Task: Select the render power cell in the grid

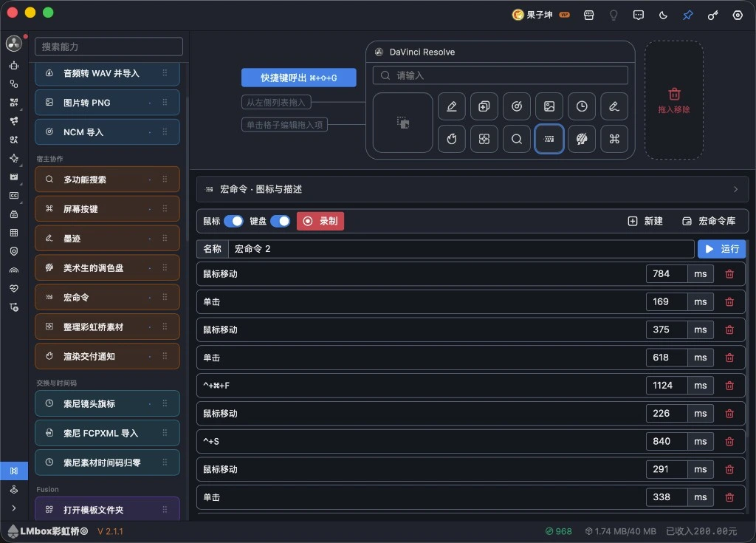Action: click(x=451, y=139)
